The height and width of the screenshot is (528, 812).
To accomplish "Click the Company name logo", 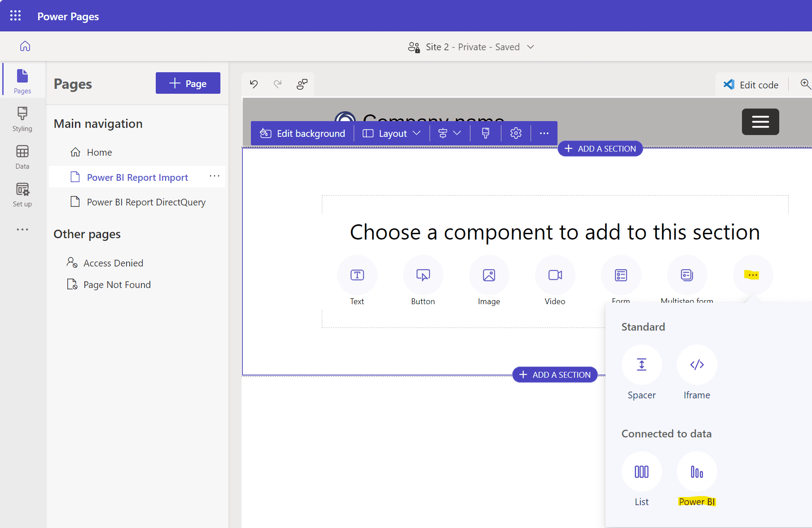I will point(345,118).
